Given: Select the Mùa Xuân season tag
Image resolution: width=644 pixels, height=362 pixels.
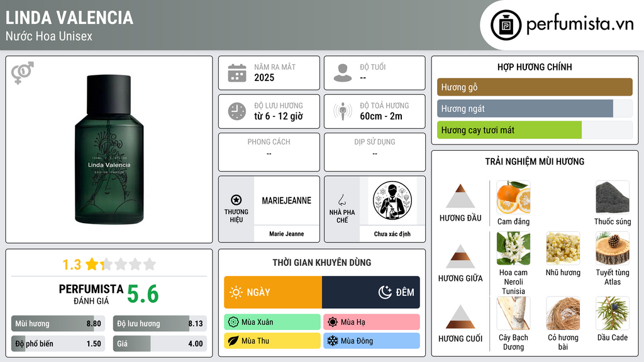Looking at the screenshot, I should coord(272,322).
